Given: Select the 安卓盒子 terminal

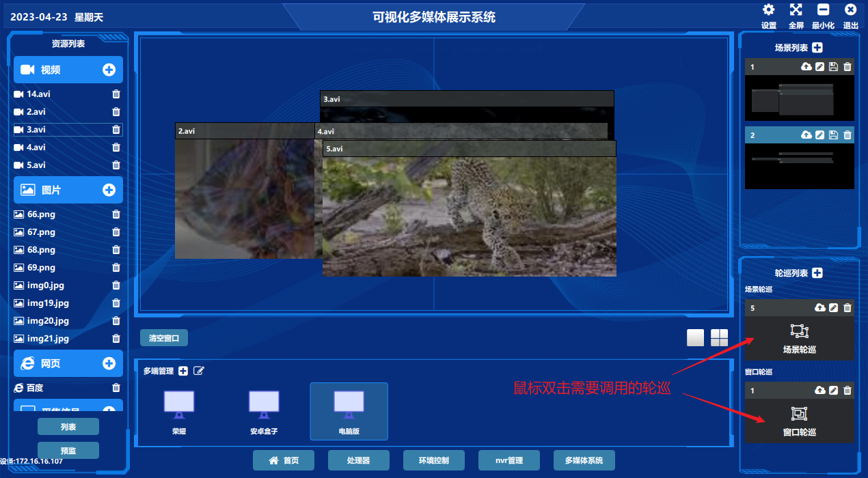Looking at the screenshot, I should (x=264, y=411).
